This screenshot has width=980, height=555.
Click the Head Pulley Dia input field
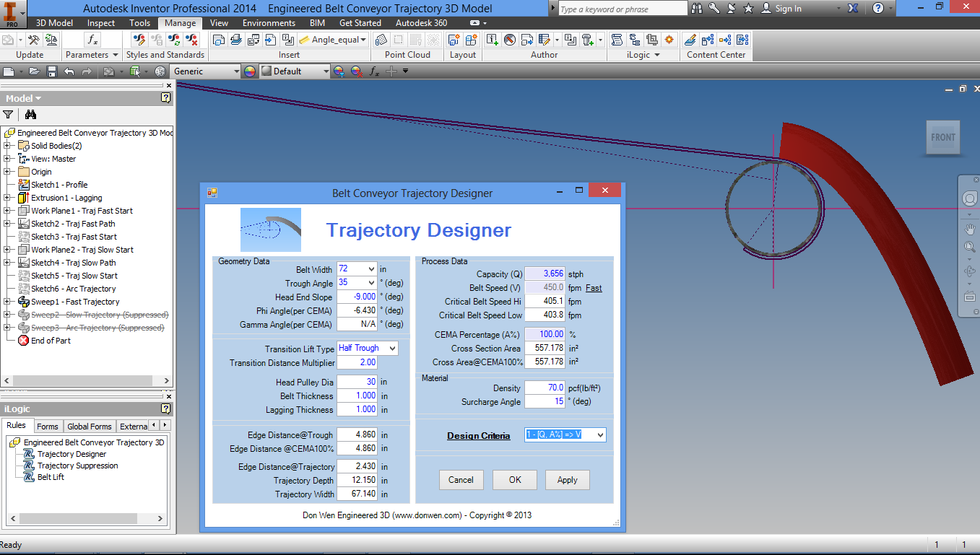click(357, 382)
